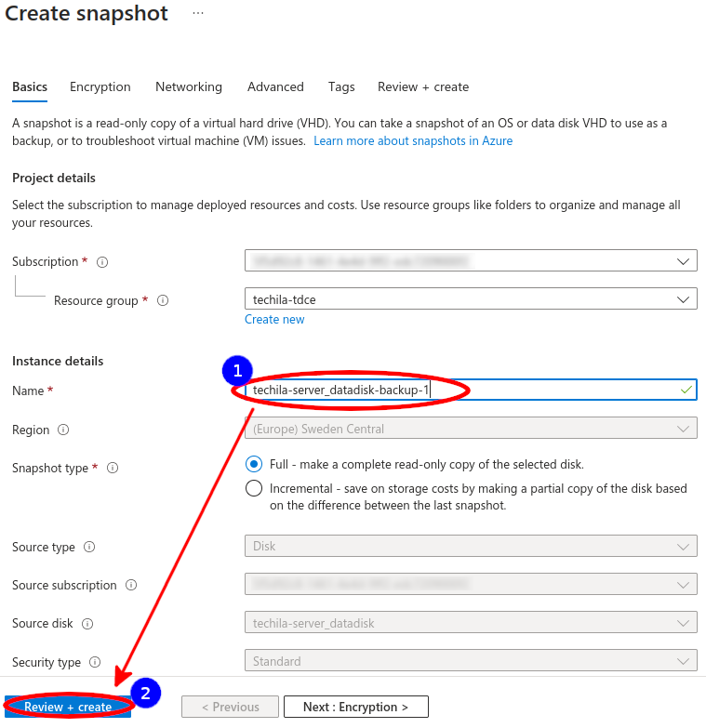
Task: Go to the Advanced tab
Action: (275, 86)
